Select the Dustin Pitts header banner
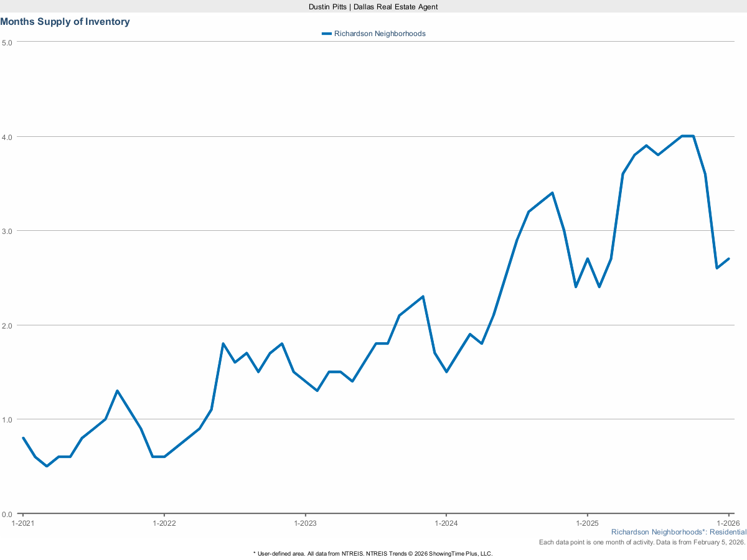The height and width of the screenshot is (560, 747). (373, 7)
